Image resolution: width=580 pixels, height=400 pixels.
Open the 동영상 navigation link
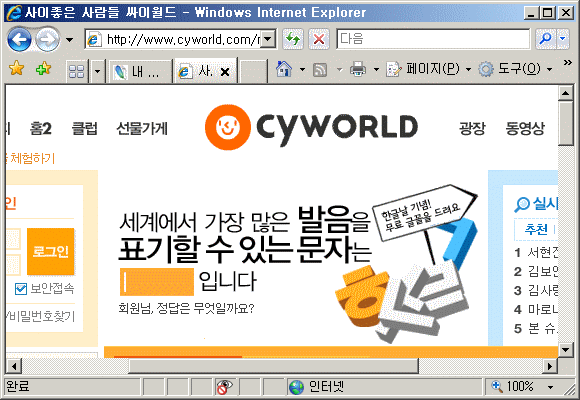525,128
